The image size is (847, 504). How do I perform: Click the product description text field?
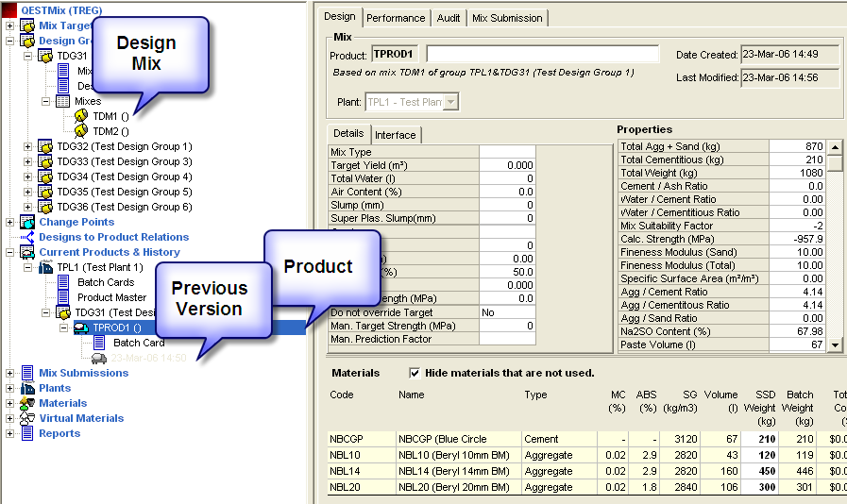coord(542,55)
